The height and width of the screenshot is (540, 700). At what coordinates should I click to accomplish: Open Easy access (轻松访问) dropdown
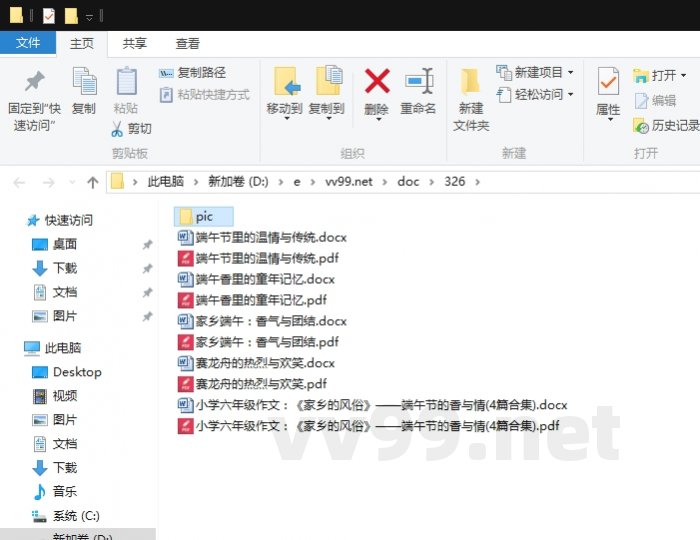coord(535,95)
